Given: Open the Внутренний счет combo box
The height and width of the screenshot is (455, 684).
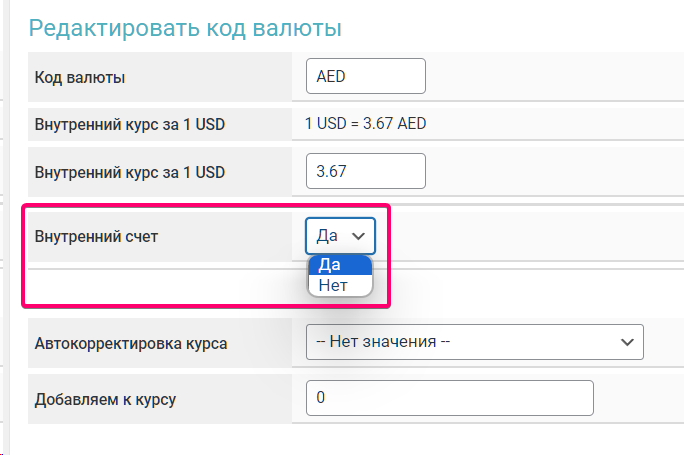Looking at the screenshot, I should (340, 236).
